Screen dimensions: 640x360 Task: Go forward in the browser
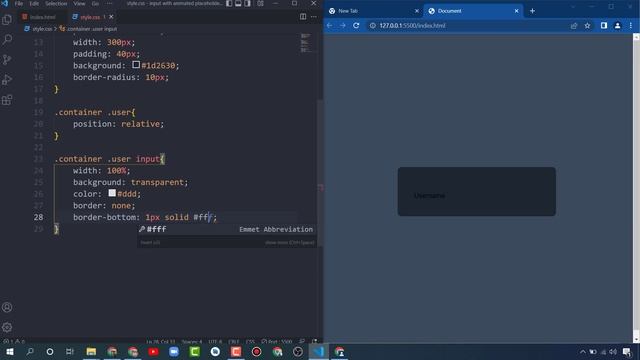pos(342,25)
